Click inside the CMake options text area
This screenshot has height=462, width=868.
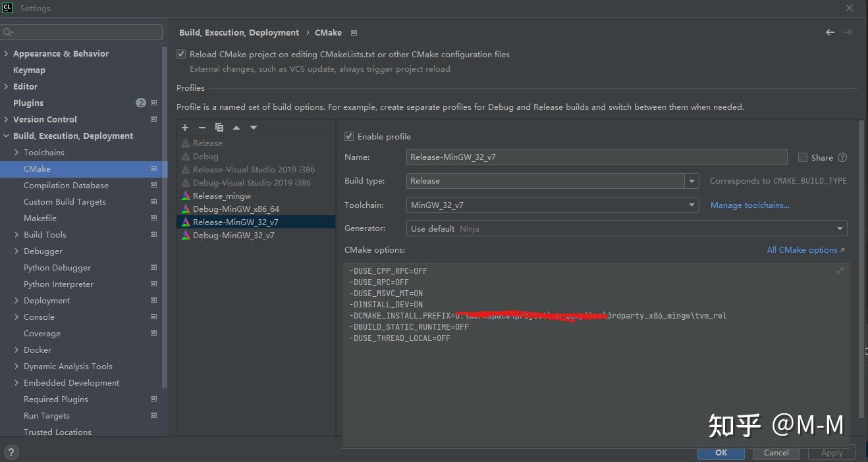click(595, 354)
